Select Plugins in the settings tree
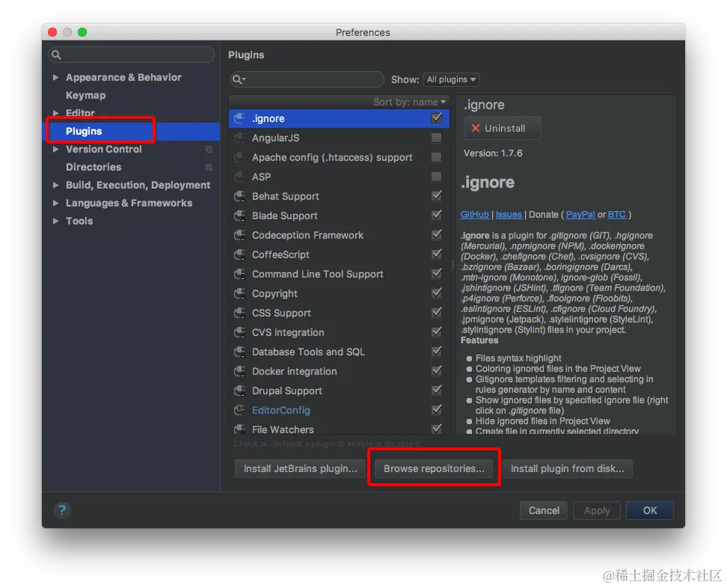Image resolution: width=727 pixels, height=588 pixels. [84, 131]
